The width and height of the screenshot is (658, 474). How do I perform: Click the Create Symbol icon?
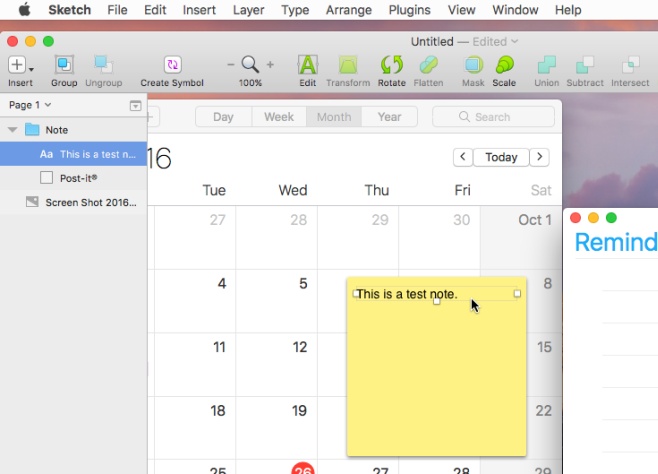click(172, 65)
